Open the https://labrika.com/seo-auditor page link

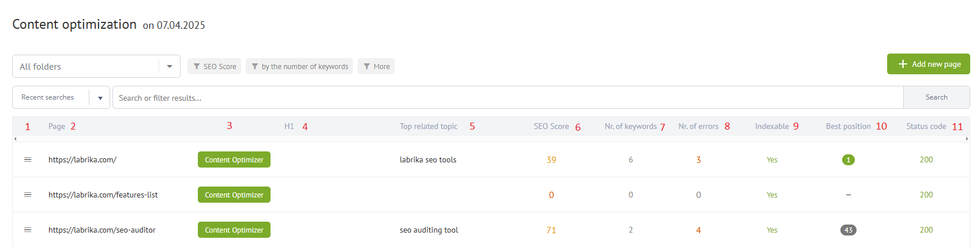102,230
